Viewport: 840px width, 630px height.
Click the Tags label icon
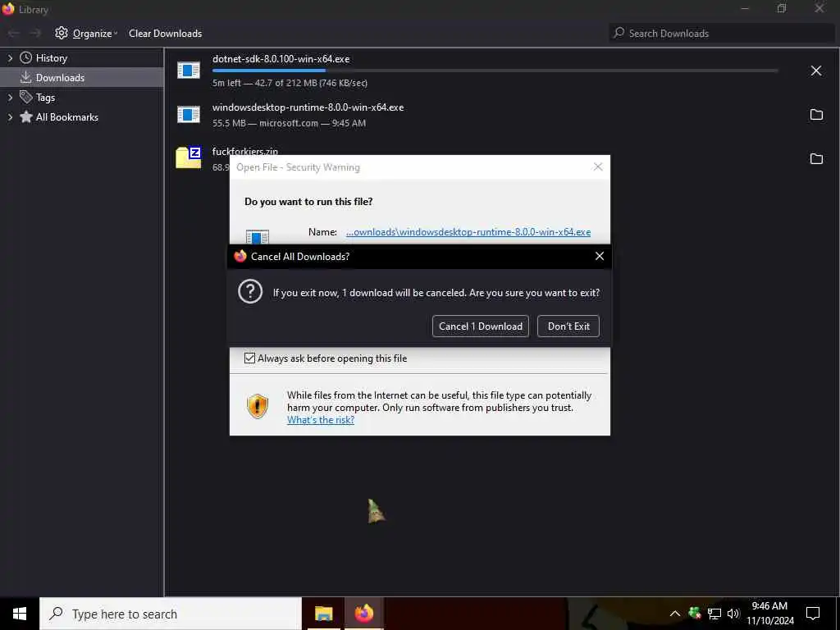(25, 97)
